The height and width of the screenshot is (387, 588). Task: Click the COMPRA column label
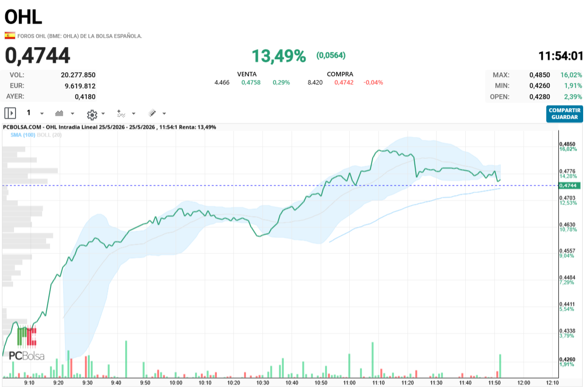340,74
